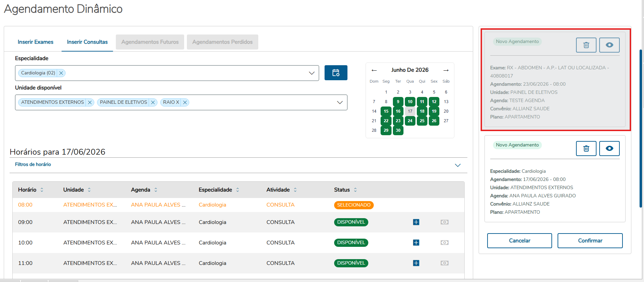The width and height of the screenshot is (644, 282).
Task: Expand the Filtros de horário section
Action: (x=458, y=165)
